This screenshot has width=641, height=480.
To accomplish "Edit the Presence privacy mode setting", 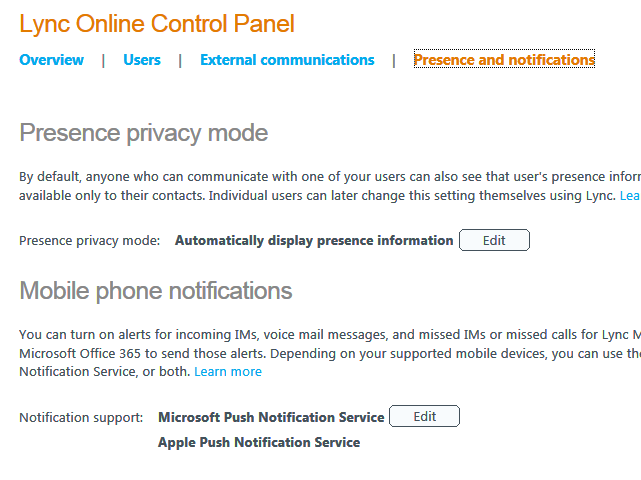I will [x=494, y=240].
